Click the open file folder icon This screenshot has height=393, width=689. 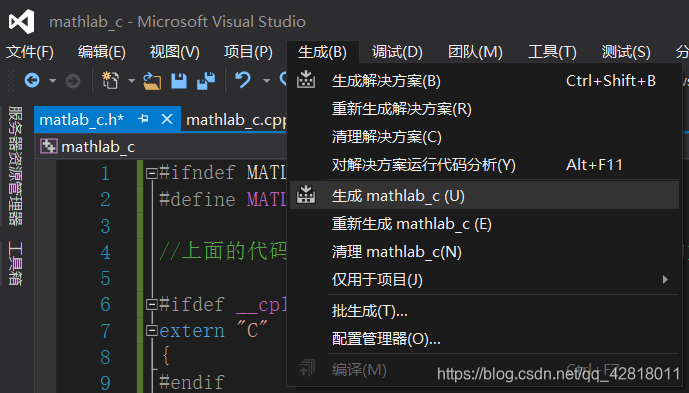click(x=152, y=81)
